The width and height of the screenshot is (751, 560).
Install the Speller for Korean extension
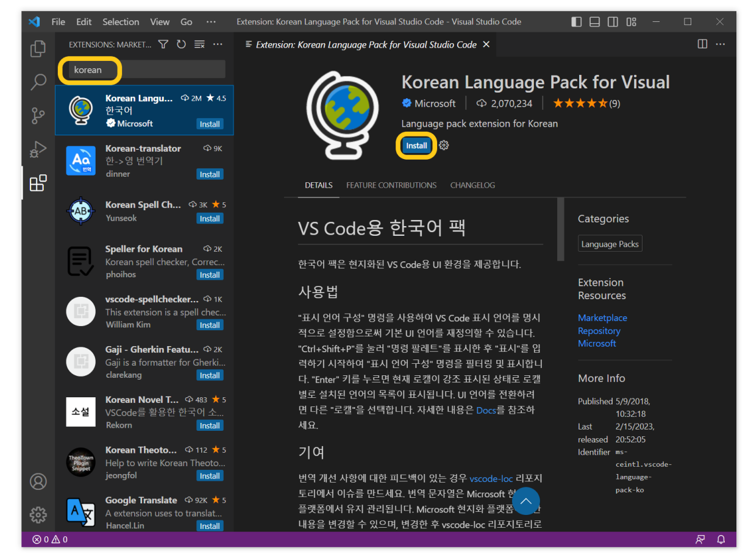pyautogui.click(x=210, y=275)
